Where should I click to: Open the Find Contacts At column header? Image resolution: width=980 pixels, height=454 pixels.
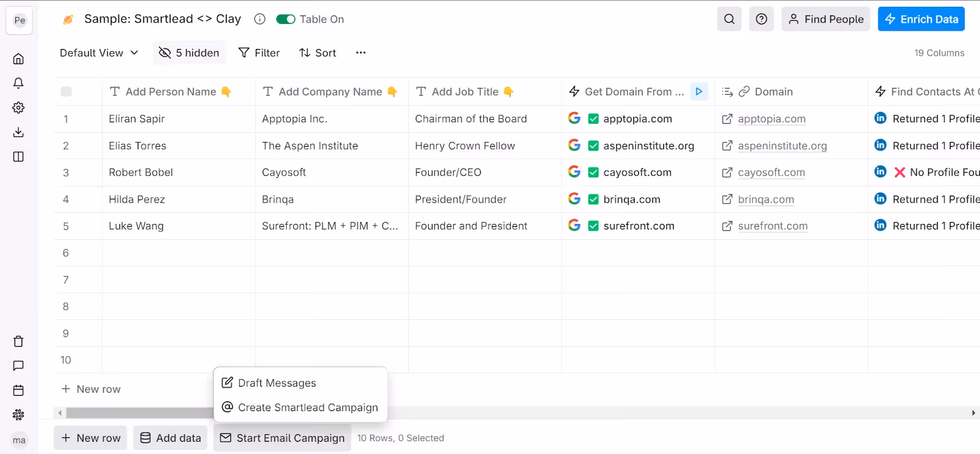click(x=924, y=92)
